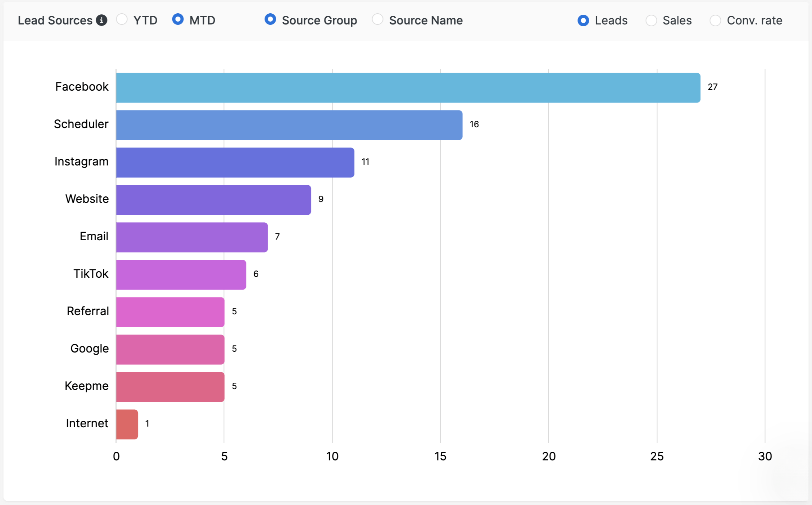
Task: Select the Leads metric option
Action: [583, 21]
